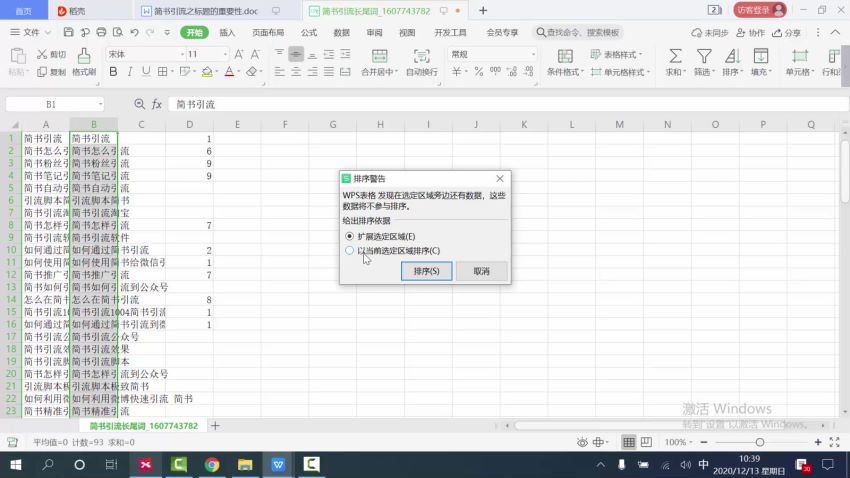The width and height of the screenshot is (850, 478).
Task: Open Chrome from the taskbar
Action: [x=212, y=465]
